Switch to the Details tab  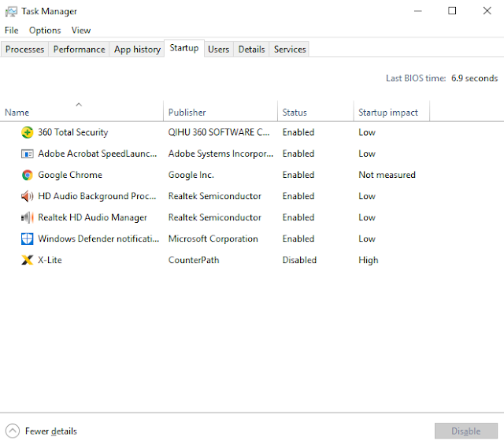[251, 49]
